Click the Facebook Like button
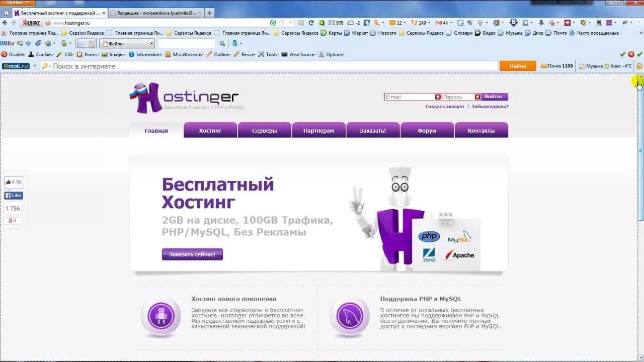The height and width of the screenshot is (362, 644). 14,196
